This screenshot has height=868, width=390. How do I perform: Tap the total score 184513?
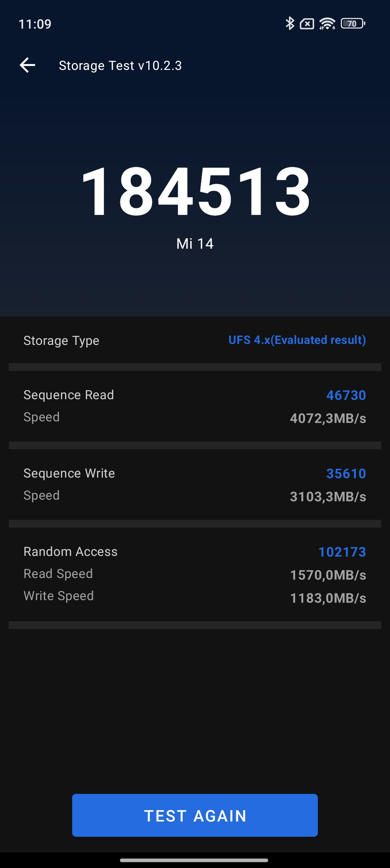(x=195, y=191)
